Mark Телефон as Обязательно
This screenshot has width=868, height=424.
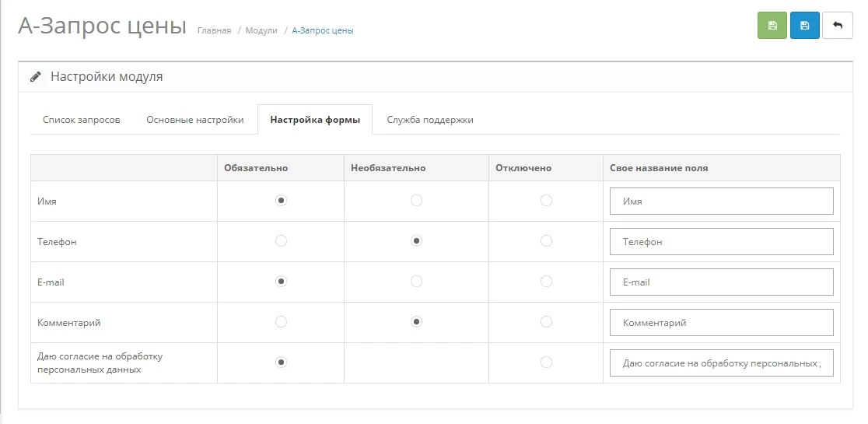(282, 240)
